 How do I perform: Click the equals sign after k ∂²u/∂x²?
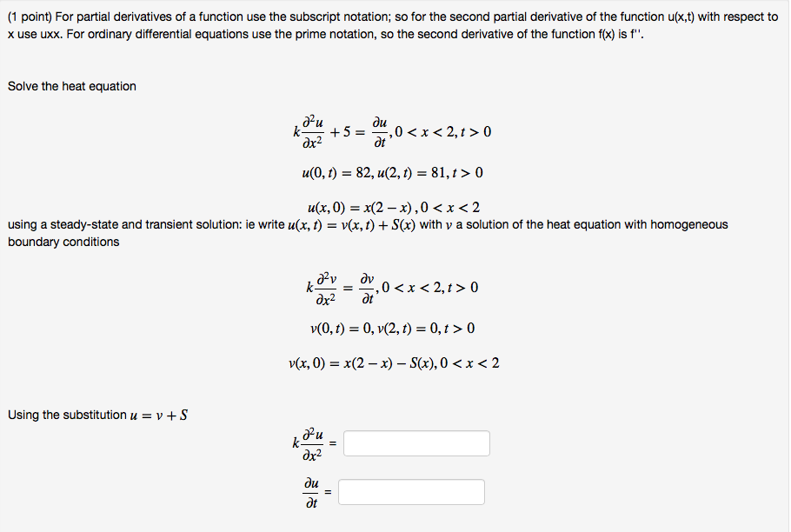[334, 442]
